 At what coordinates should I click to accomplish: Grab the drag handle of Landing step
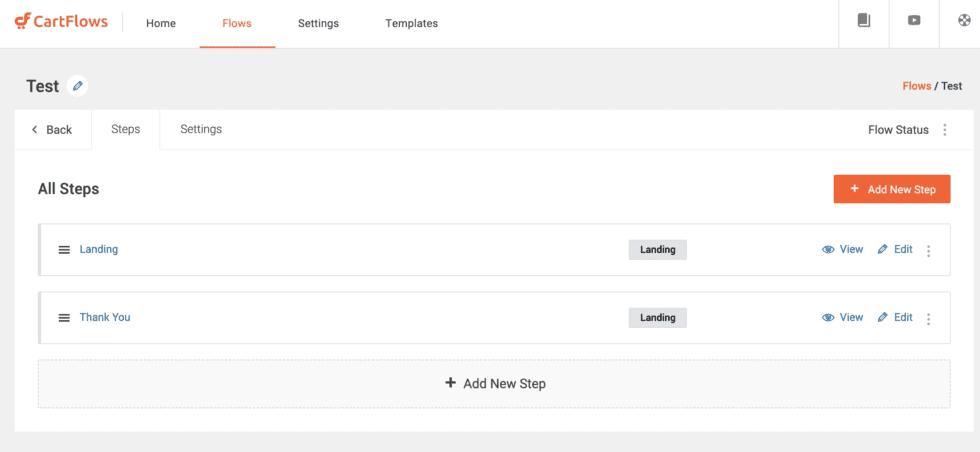[x=64, y=249]
